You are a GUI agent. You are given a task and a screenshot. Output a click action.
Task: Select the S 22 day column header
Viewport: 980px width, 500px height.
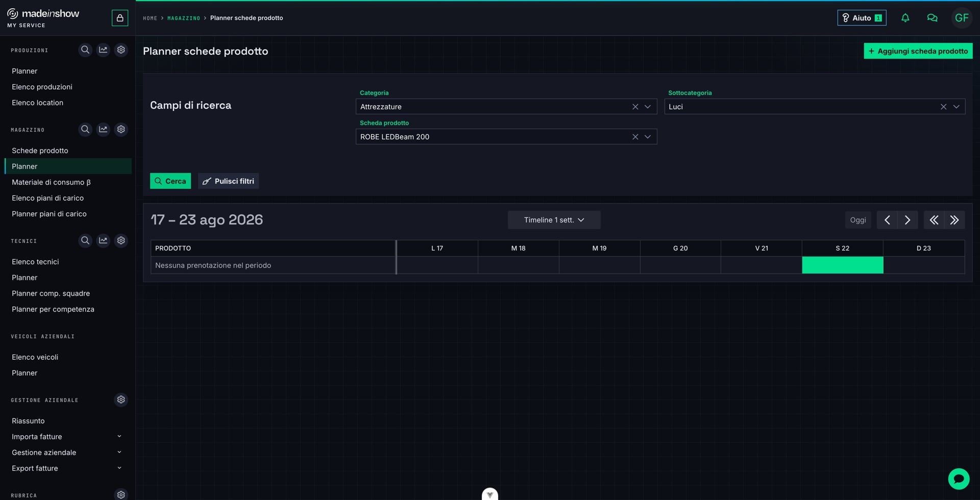click(842, 248)
